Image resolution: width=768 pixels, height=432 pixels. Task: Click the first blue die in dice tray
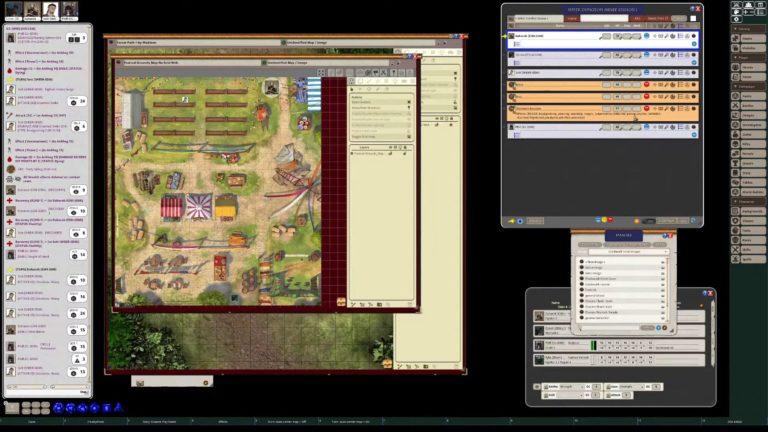(x=58, y=407)
